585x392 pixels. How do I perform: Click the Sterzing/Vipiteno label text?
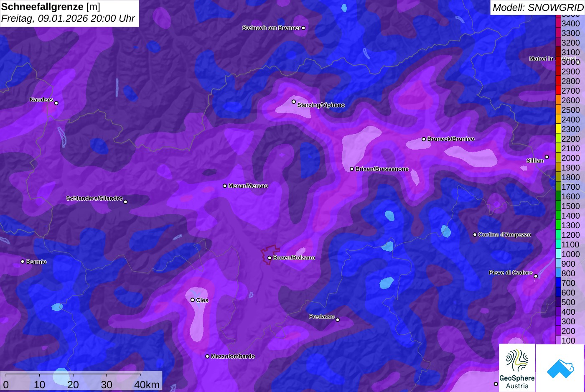click(x=321, y=105)
